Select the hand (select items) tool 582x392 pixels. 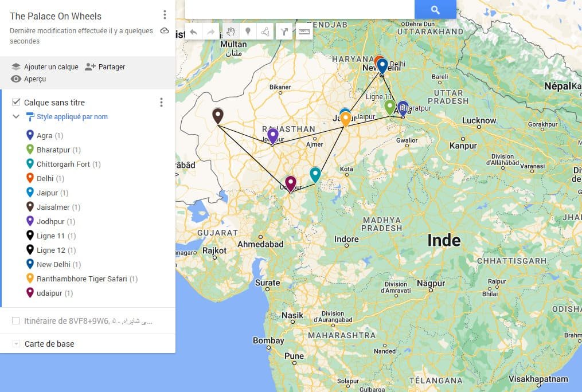click(x=231, y=32)
